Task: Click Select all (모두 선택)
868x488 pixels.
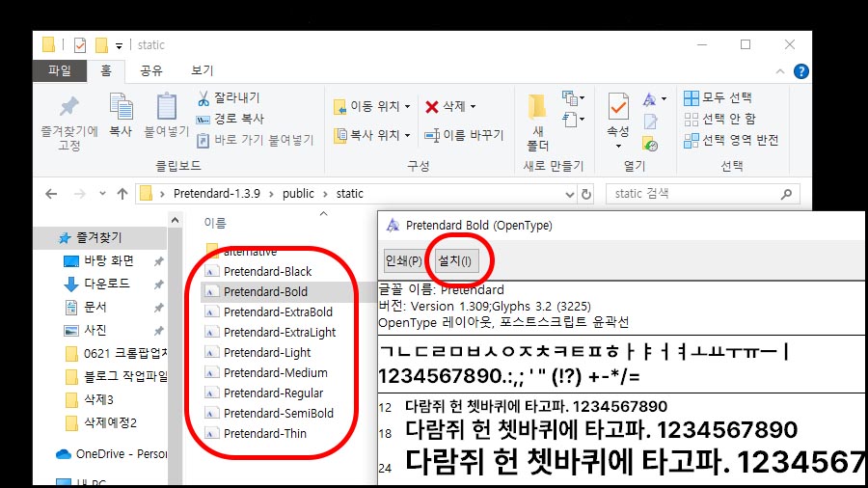Action: (x=718, y=98)
